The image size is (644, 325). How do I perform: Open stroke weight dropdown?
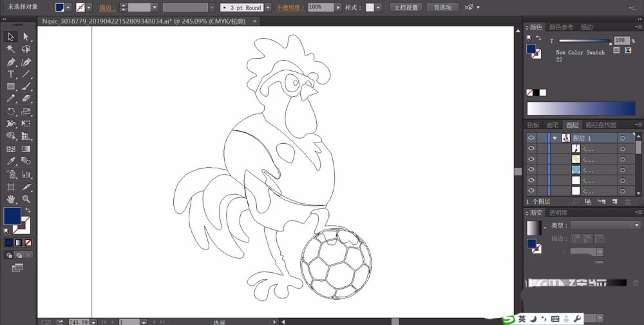pos(155,7)
